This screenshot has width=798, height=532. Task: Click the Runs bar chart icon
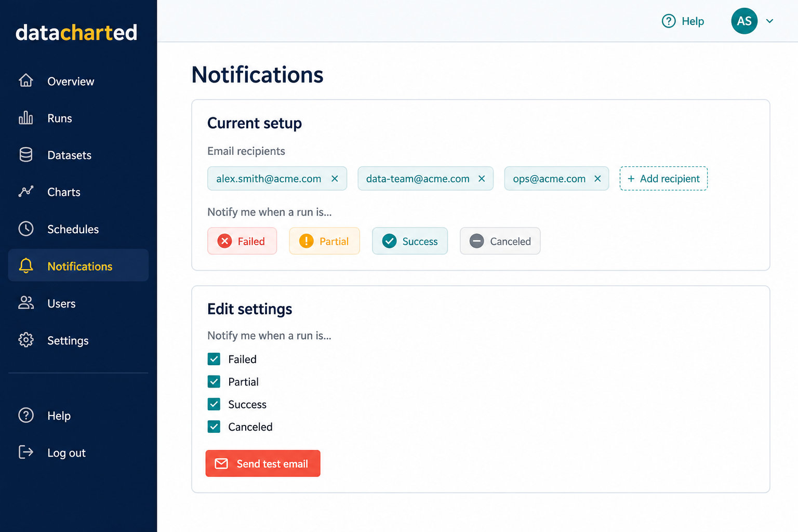[26, 118]
